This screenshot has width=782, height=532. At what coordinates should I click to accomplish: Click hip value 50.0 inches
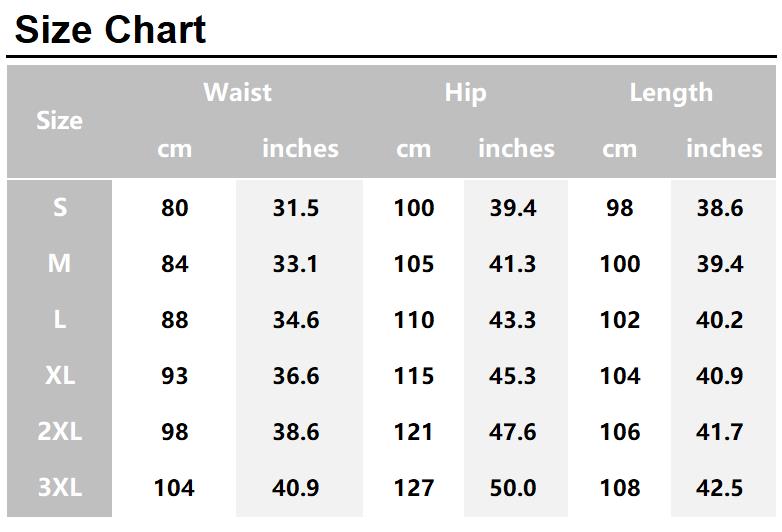tap(513, 488)
